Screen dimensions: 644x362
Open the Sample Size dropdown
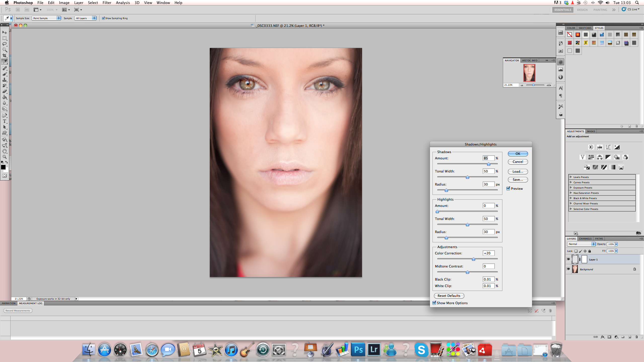pyautogui.click(x=47, y=18)
